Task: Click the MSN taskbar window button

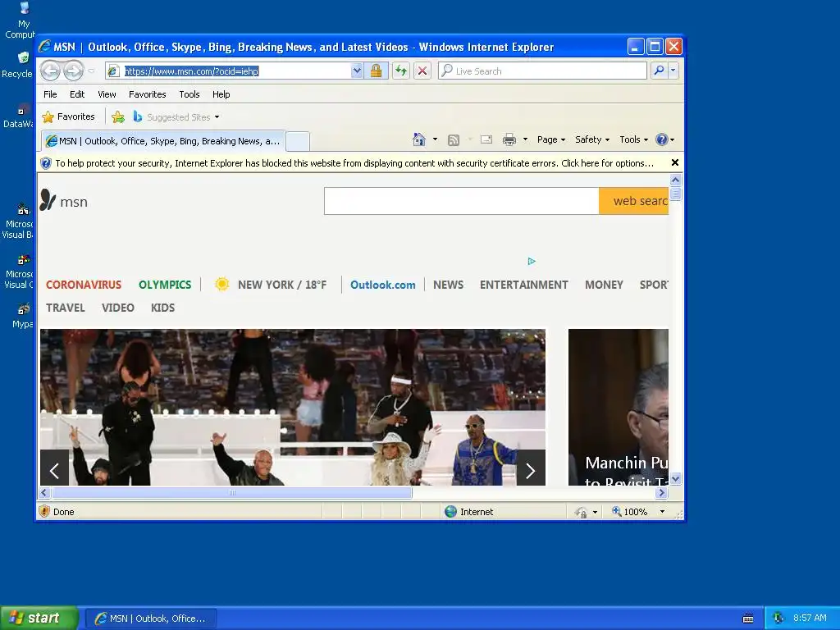Action: [151, 619]
